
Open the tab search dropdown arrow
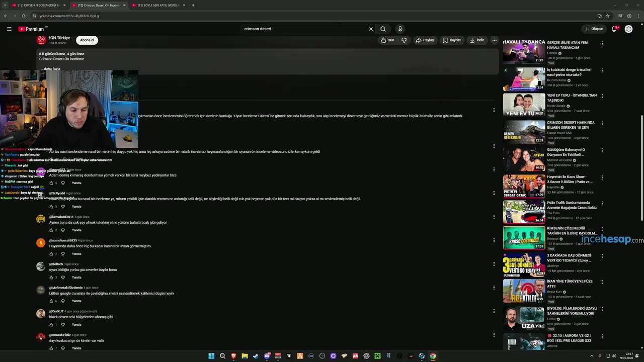tap(5, 5)
